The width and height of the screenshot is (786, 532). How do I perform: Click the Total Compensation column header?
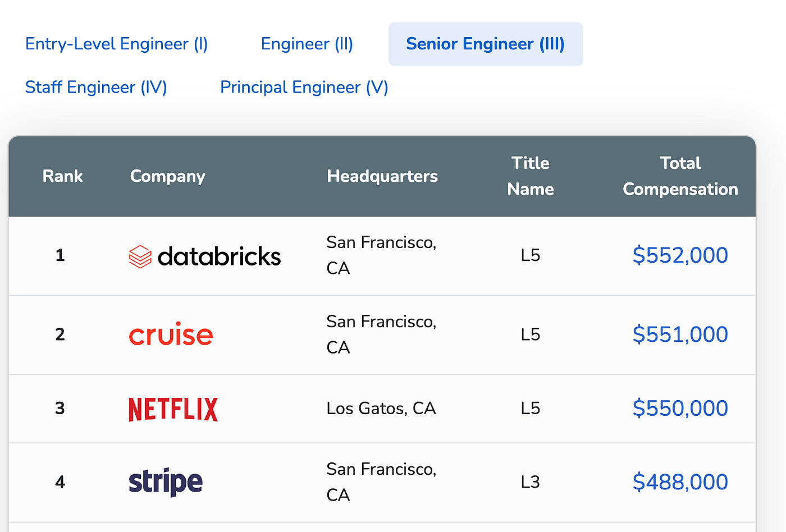tap(680, 176)
